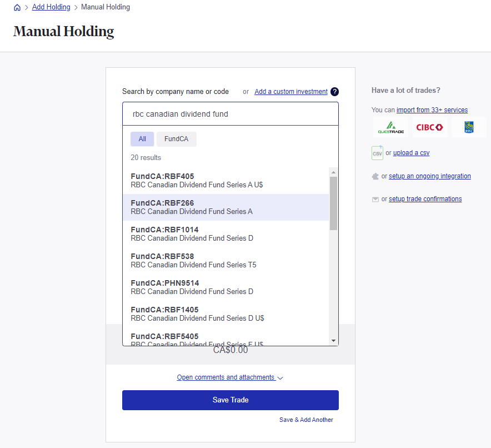Screen dimensions: 491x448
Task: Click the envelope trade confirmations icon
Action: point(375,198)
